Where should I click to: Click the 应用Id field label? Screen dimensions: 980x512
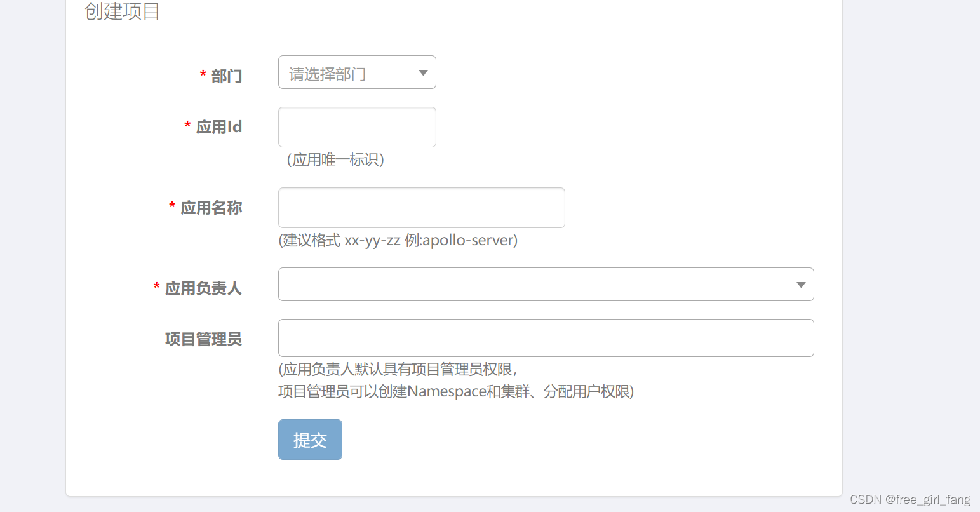coord(219,127)
